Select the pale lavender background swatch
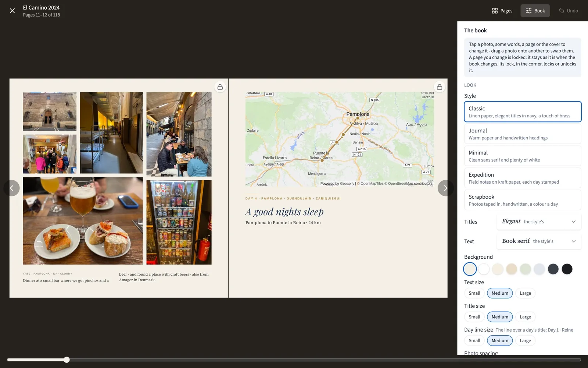 pos(539,269)
